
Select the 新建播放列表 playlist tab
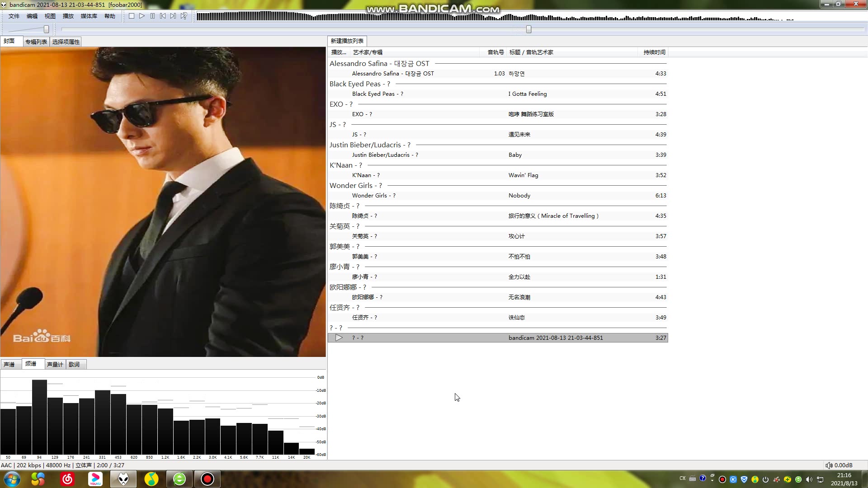pos(347,41)
